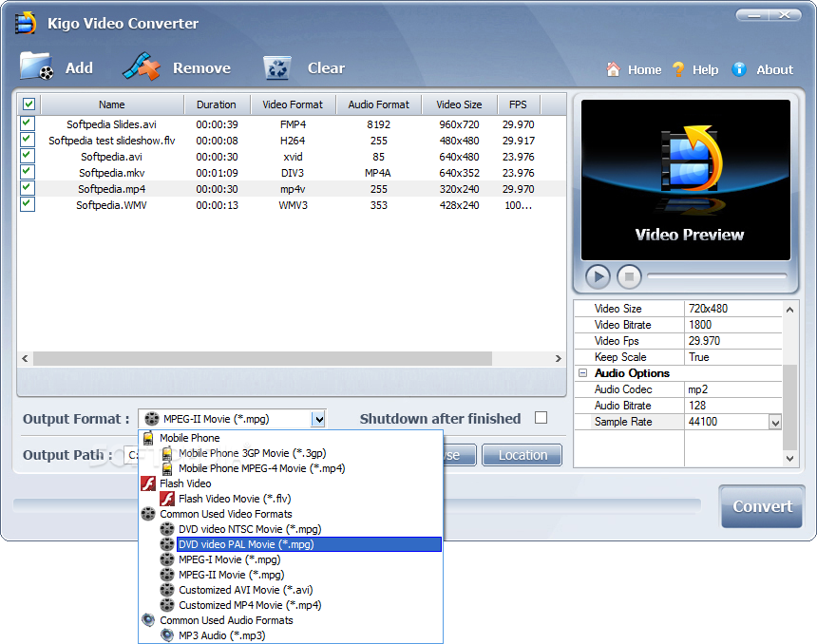
Task: Click the Add video folder icon
Action: (37, 66)
